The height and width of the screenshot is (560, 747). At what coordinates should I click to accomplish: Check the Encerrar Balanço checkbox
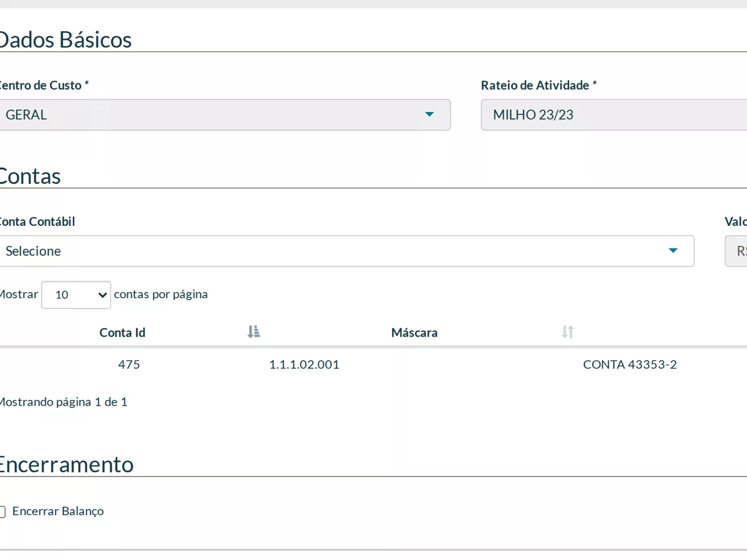coord(2,511)
